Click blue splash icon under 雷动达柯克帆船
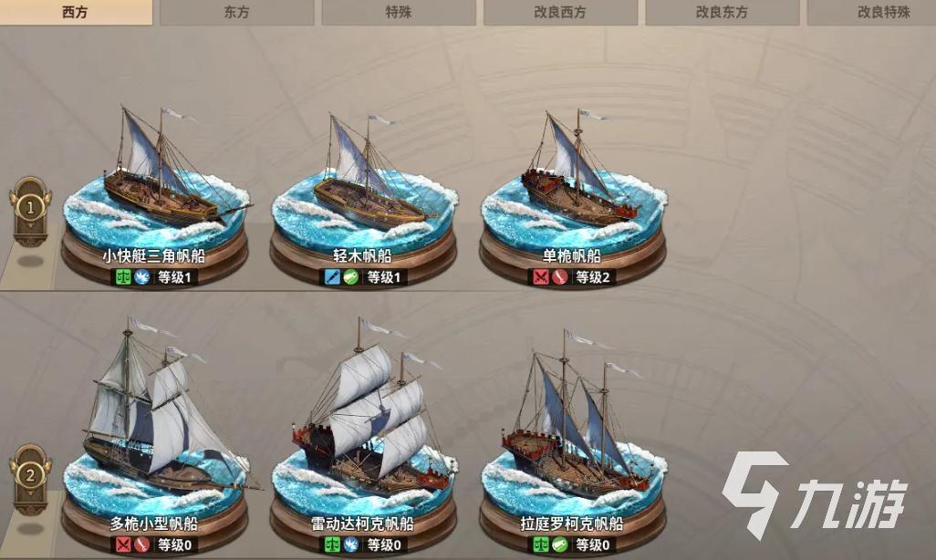The image size is (936, 560). click(x=351, y=544)
